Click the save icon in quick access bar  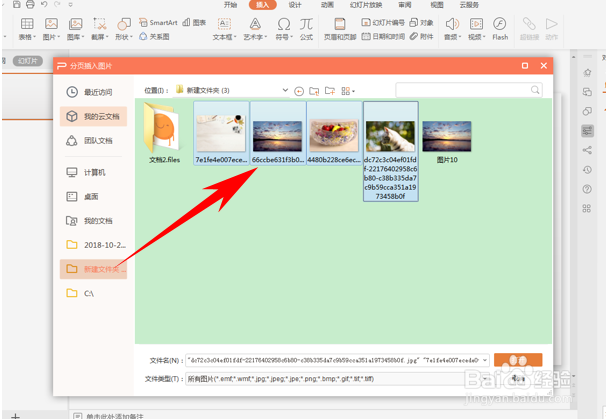[x=16, y=5]
